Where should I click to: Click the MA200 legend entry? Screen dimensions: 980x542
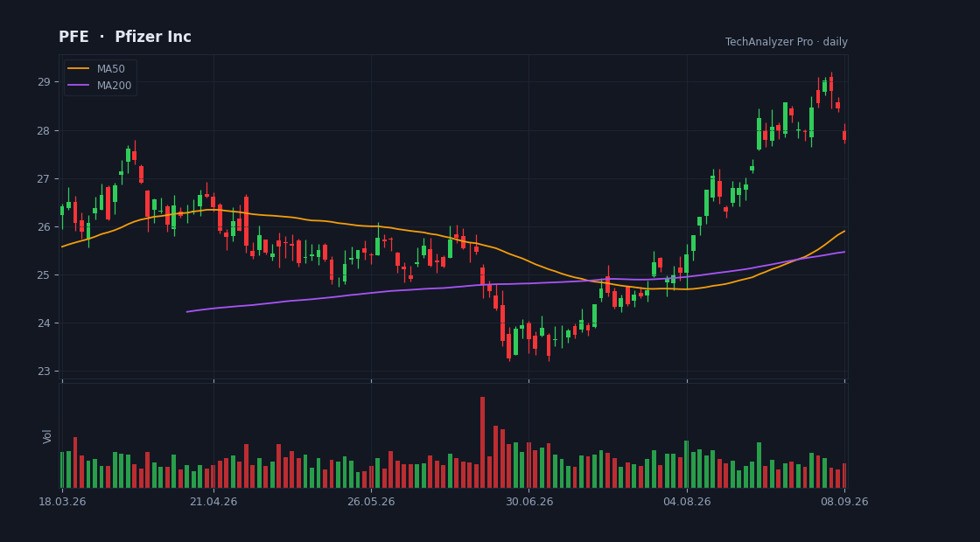[x=100, y=86]
